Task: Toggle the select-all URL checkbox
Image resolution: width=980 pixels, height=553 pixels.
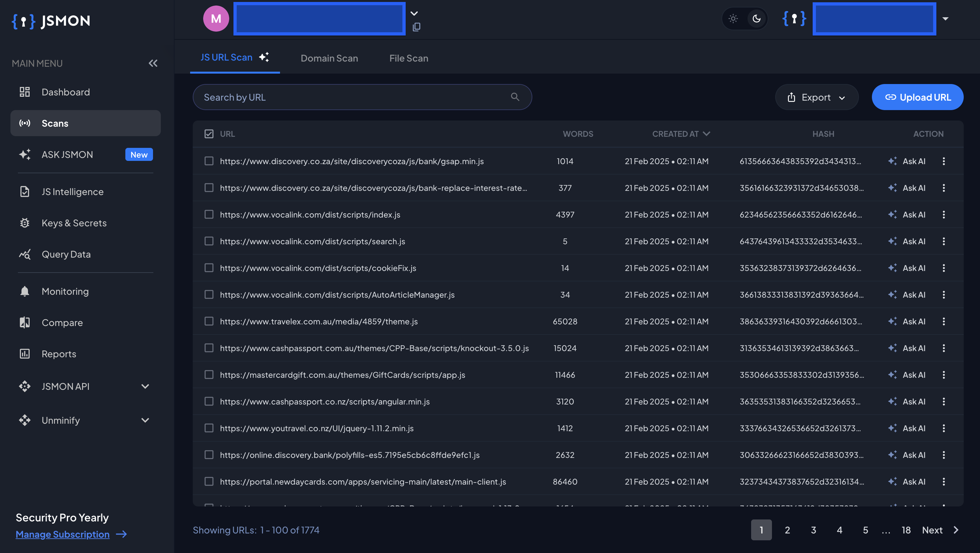Action: coord(209,134)
